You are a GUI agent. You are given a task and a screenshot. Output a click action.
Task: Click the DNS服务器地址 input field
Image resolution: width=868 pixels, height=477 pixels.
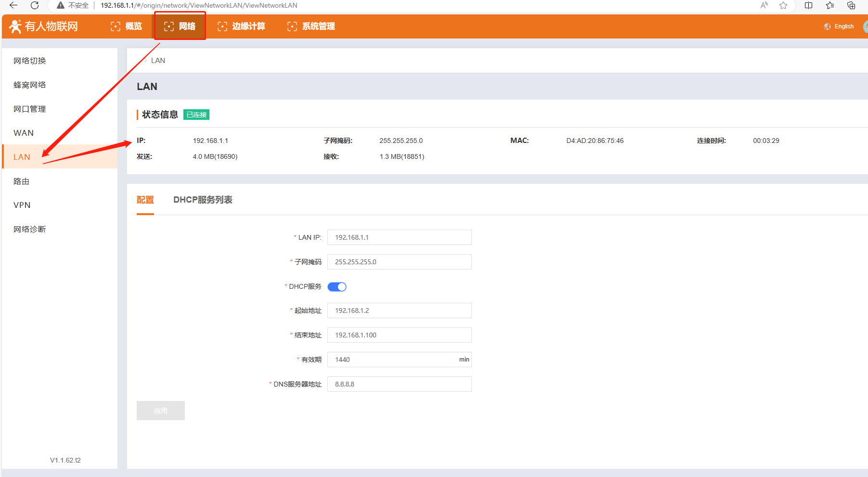click(399, 384)
